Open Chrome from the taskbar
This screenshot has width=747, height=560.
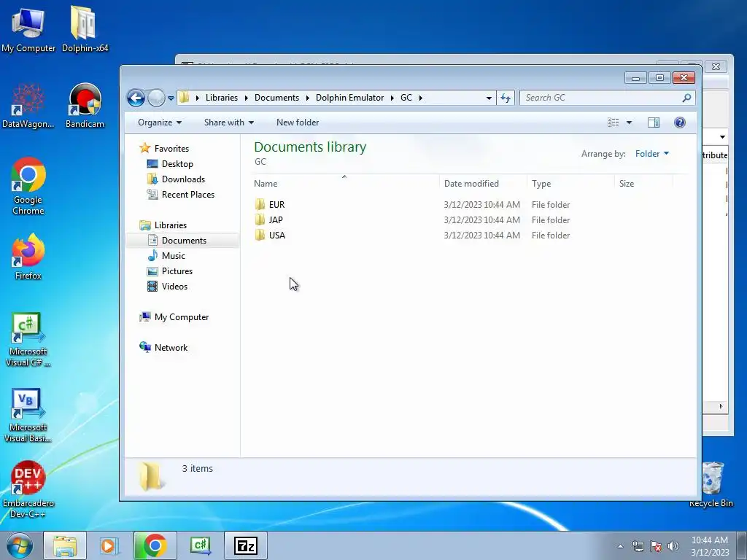pyautogui.click(x=155, y=545)
